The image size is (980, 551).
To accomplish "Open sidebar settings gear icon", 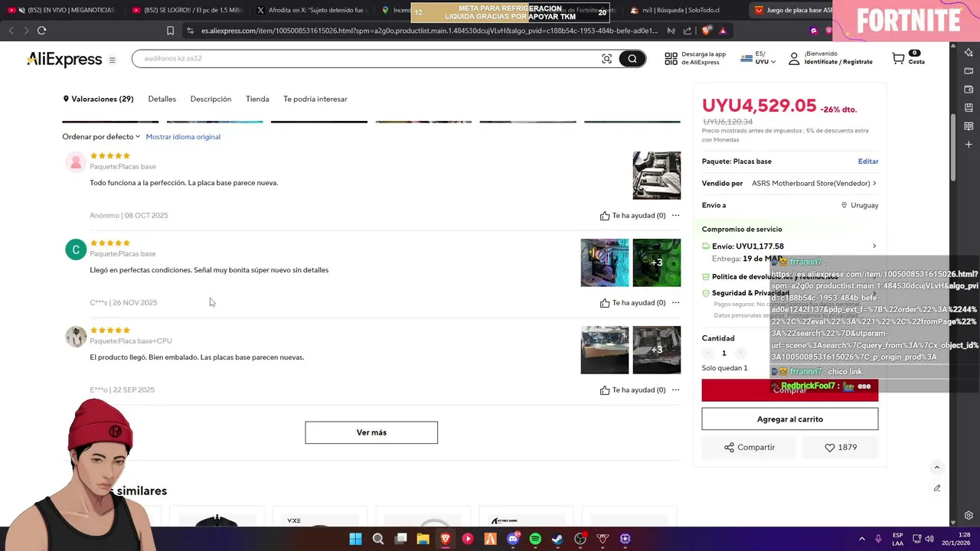I will [x=969, y=515].
